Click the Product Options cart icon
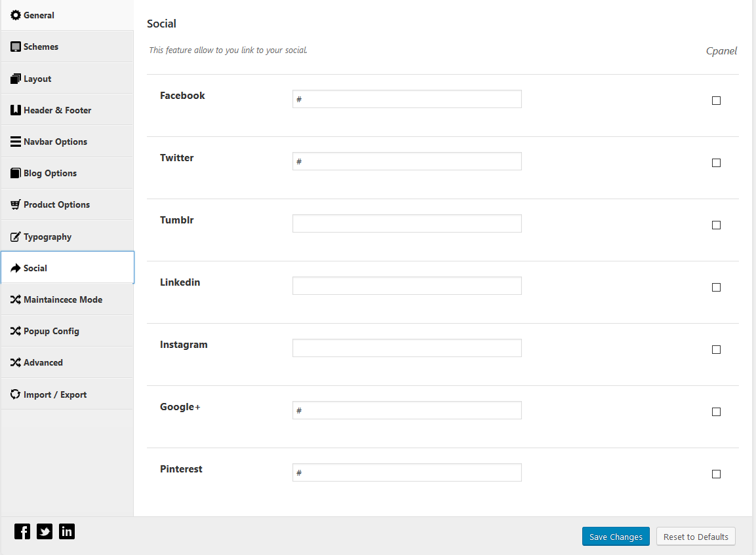The height and width of the screenshot is (555, 756). click(x=16, y=204)
